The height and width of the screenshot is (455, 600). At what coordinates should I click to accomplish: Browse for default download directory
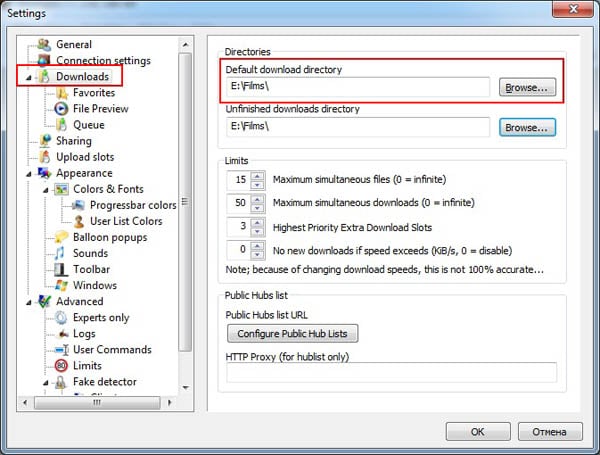(x=527, y=88)
